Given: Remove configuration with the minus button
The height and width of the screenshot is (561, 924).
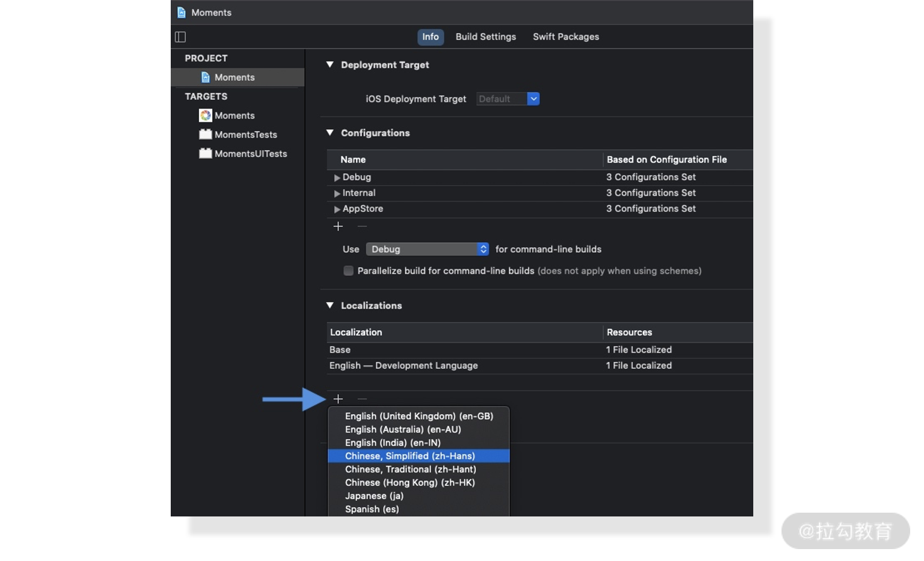Looking at the screenshot, I should 362,227.
